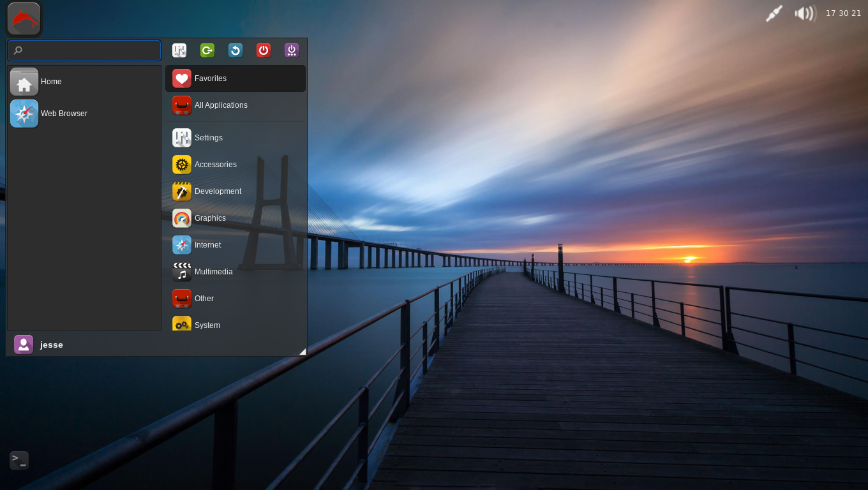This screenshot has height=490, width=868.
Task: Shut down with the red power icon
Action: click(264, 50)
